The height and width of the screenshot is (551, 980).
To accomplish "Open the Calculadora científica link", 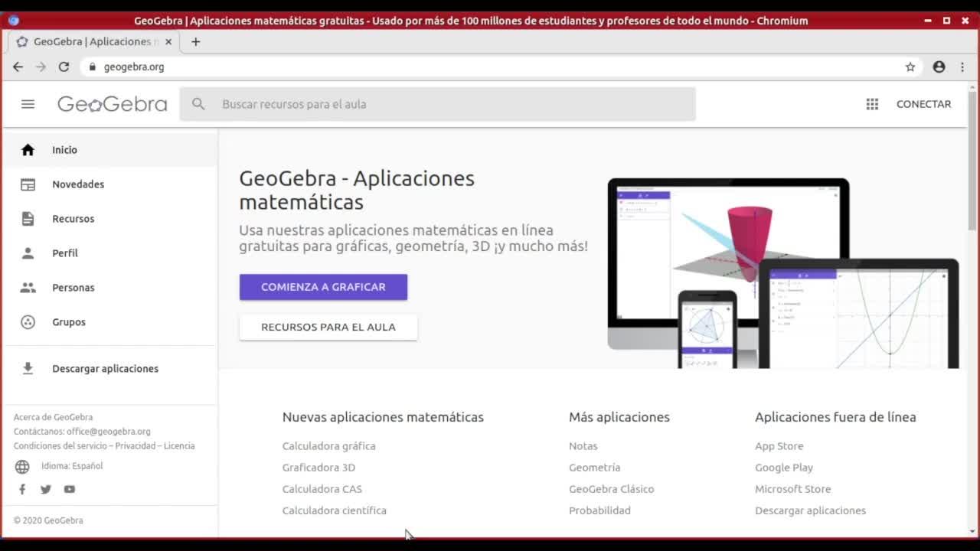I will (x=334, y=510).
